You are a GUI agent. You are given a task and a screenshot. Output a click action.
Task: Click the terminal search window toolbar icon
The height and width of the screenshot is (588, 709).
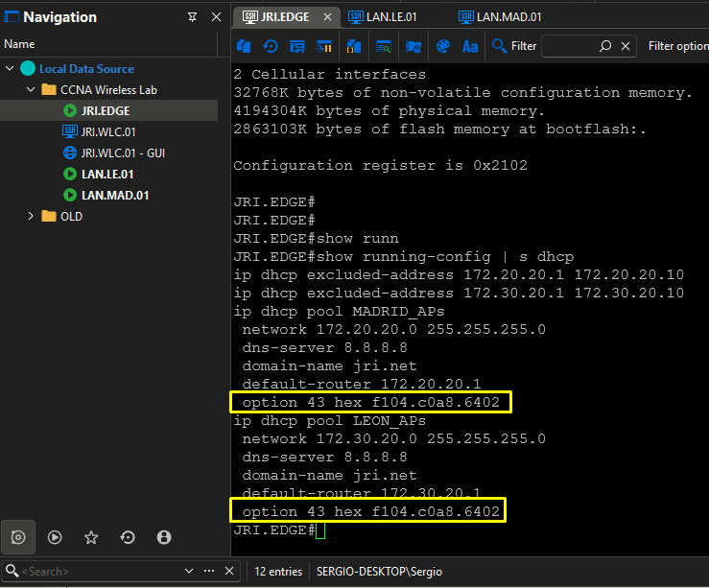click(x=384, y=46)
